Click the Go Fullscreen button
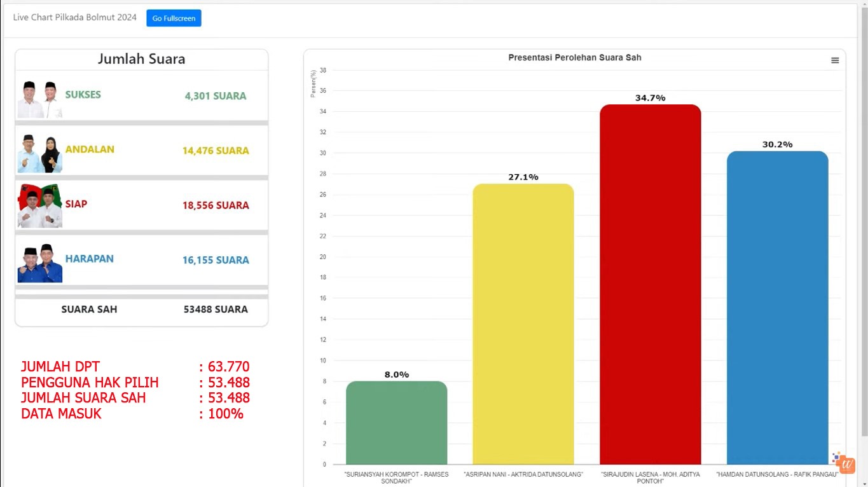Screen dimensions: 868x487 click(x=174, y=18)
